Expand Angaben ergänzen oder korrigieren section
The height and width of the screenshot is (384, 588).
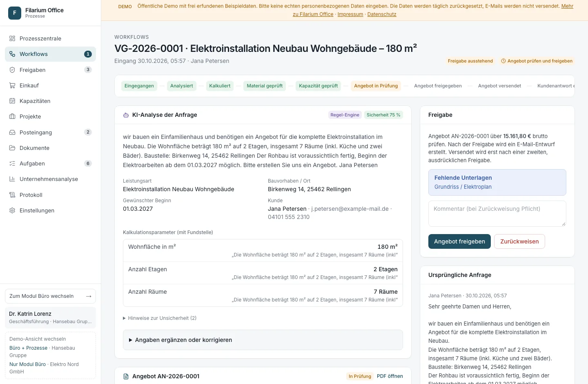[263, 340]
